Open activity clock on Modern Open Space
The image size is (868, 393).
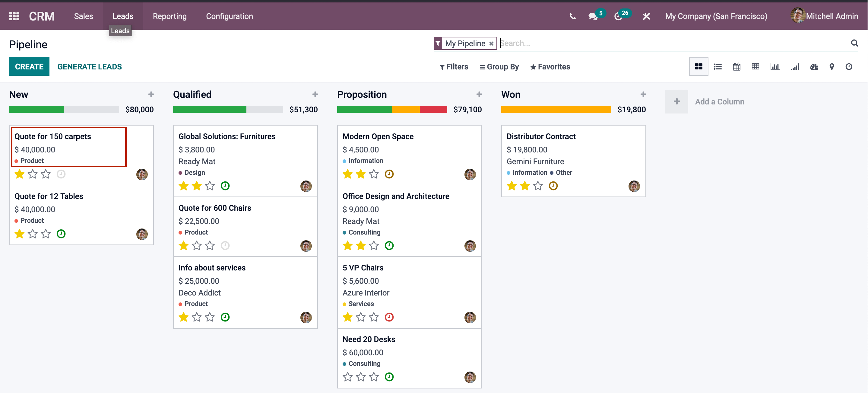389,174
